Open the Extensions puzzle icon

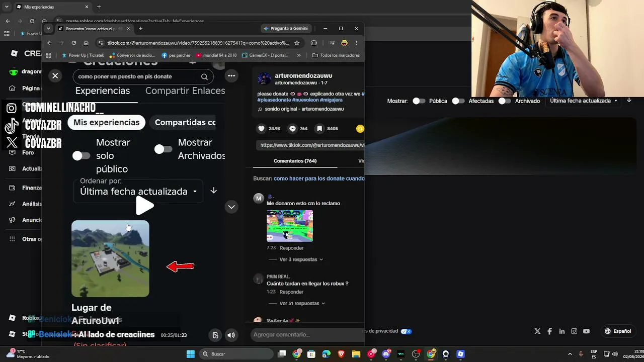click(x=314, y=43)
